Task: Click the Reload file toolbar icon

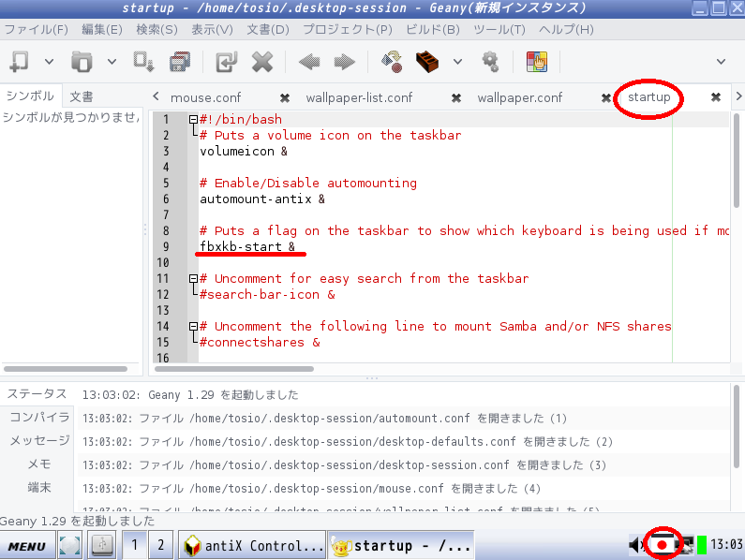Action: pyautogui.click(x=226, y=62)
